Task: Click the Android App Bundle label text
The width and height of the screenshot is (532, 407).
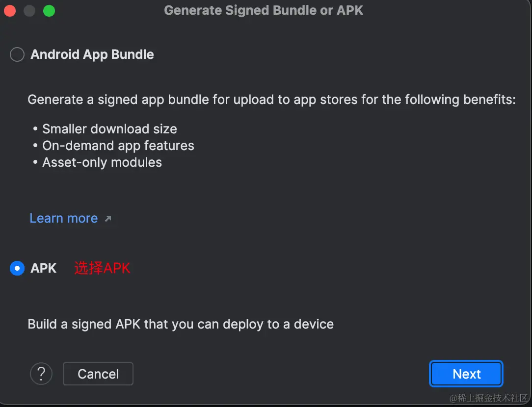Action: pos(92,54)
